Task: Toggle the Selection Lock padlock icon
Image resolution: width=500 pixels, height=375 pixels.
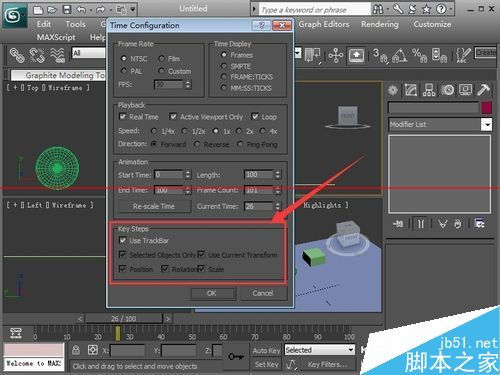Action: coord(76,350)
